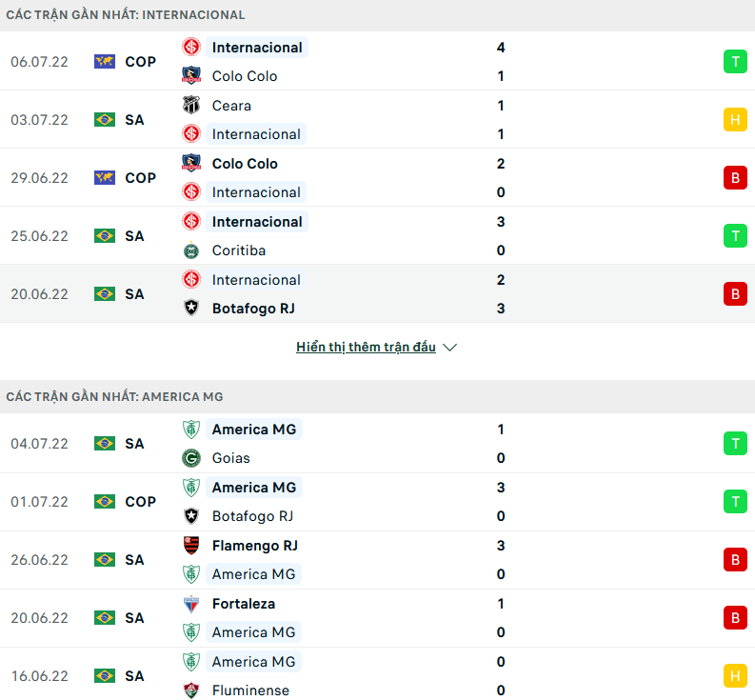755x700 pixels.
Task: Click Fluminense team crest icon
Action: (191, 690)
